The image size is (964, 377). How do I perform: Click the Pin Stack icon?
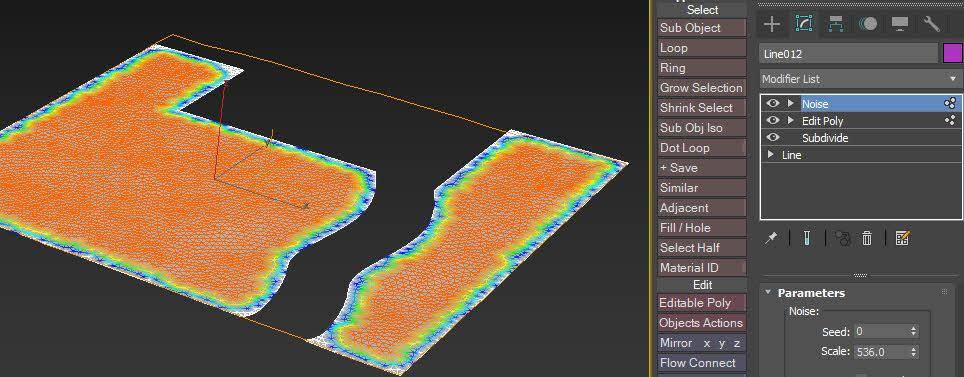tap(771, 238)
